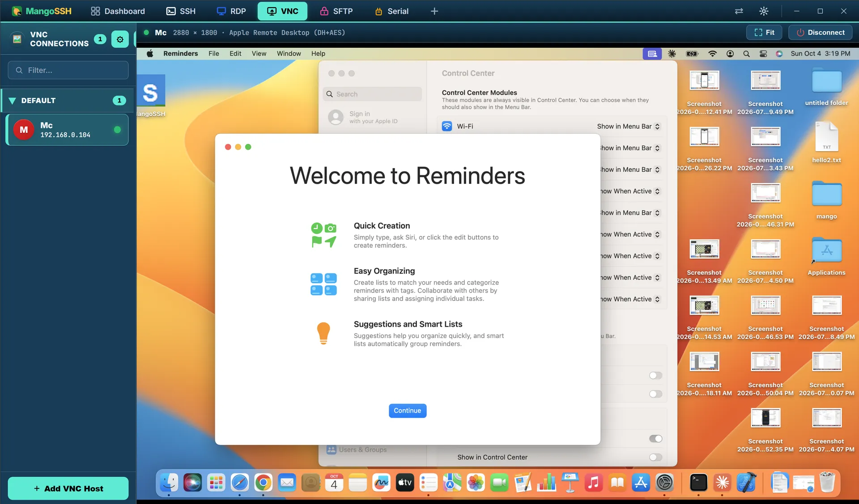Open Launchpad in the remote Dock
The height and width of the screenshot is (504, 859).
click(x=216, y=483)
